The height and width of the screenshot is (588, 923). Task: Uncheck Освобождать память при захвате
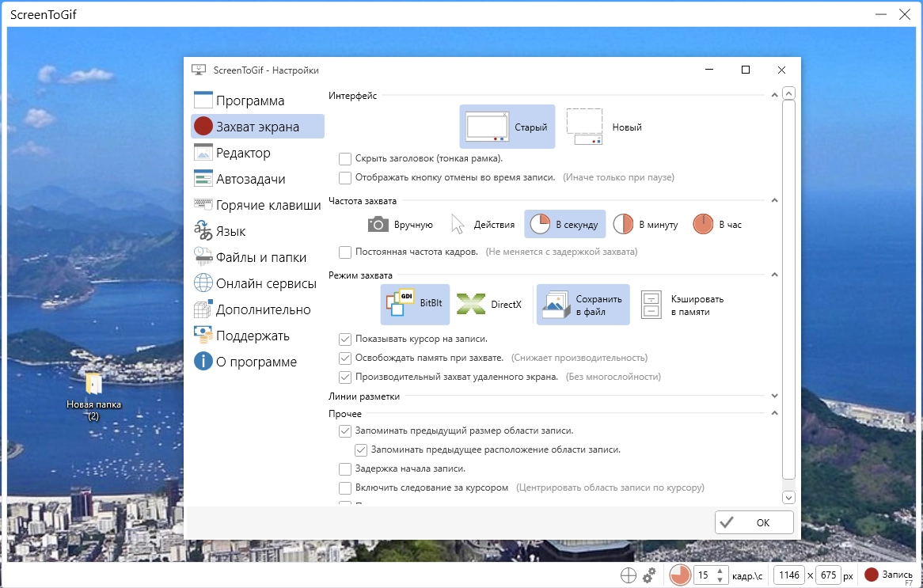(345, 358)
